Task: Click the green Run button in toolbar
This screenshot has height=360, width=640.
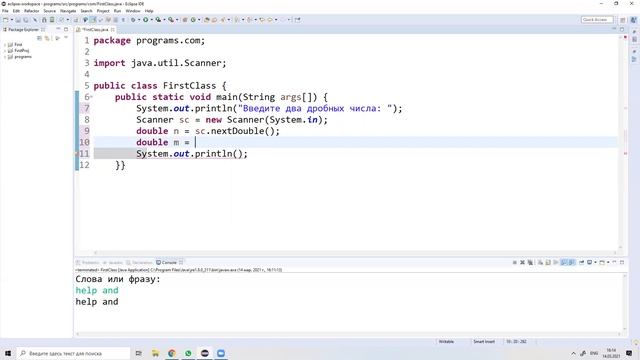Action: pyautogui.click(x=145, y=20)
